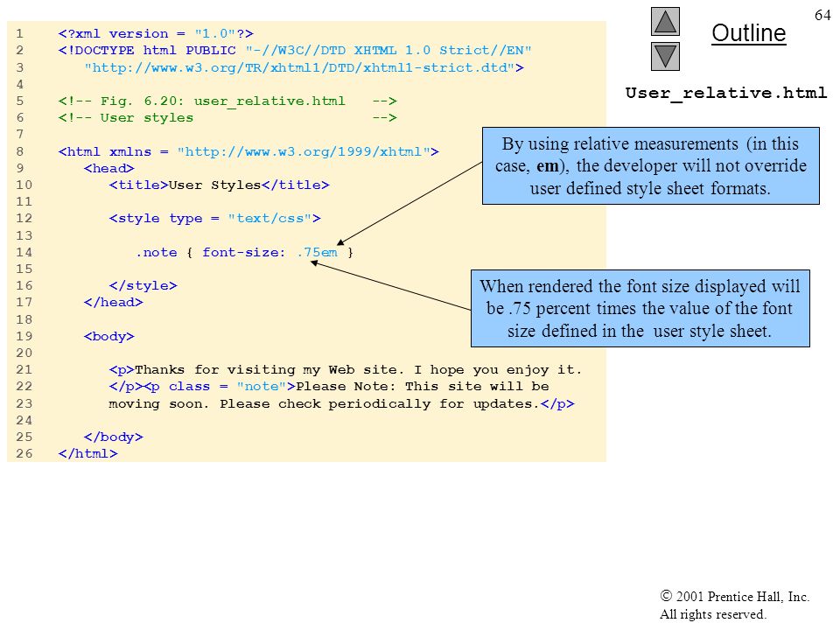Click the html xmlns tag on line 8
Screen dimensions: 840x630
click(248, 151)
